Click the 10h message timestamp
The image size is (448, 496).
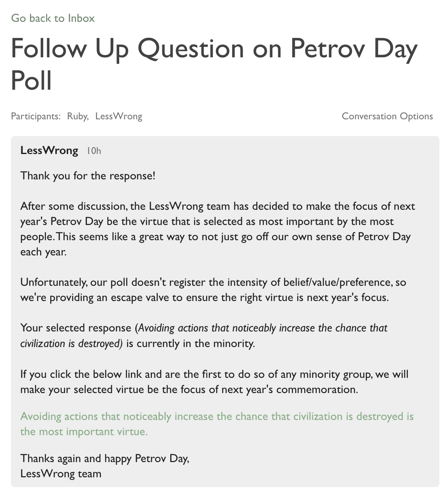coord(93,151)
